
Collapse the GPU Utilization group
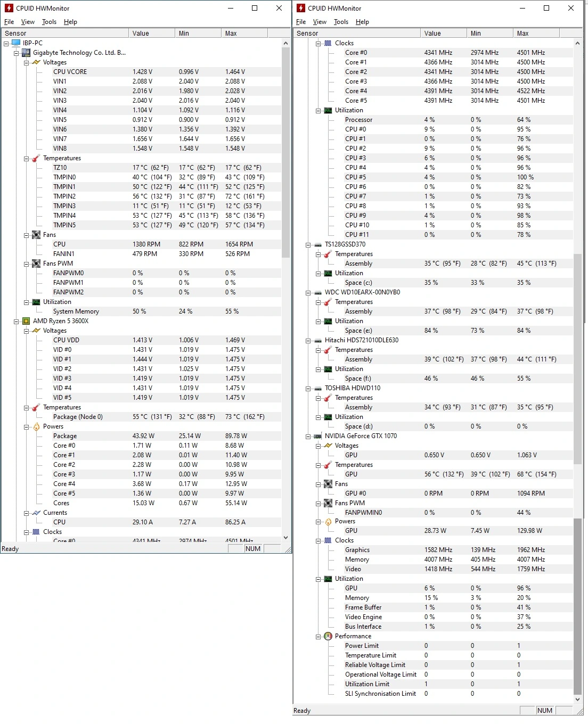318,579
